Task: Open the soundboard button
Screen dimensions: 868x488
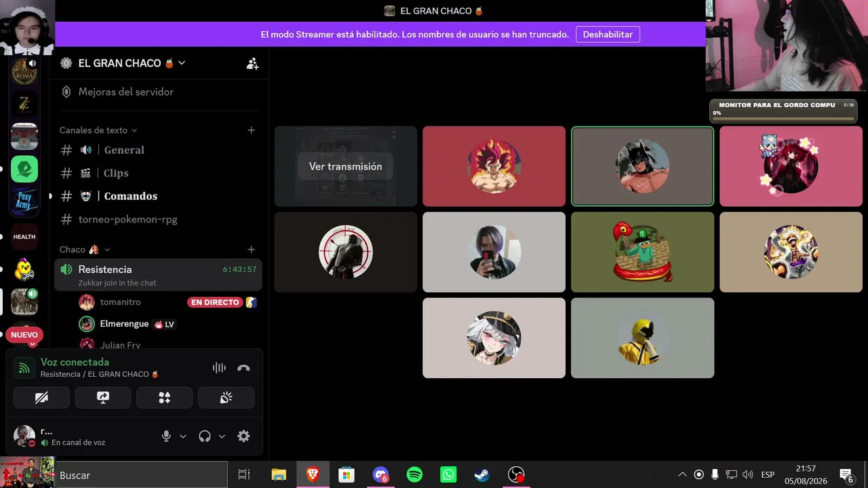Action: click(226, 398)
